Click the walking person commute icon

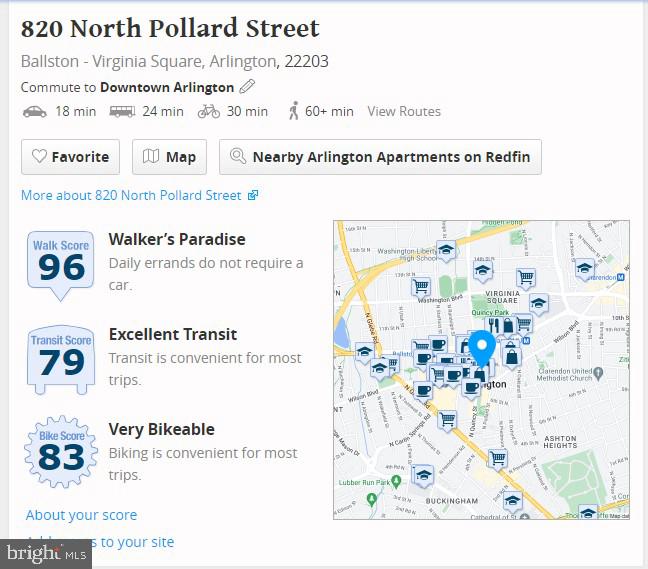(293, 112)
